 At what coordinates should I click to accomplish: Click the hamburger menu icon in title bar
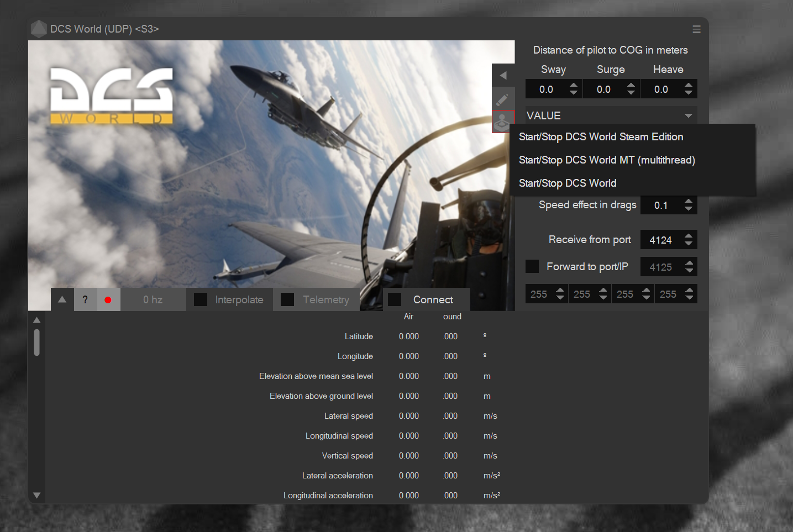(696, 29)
